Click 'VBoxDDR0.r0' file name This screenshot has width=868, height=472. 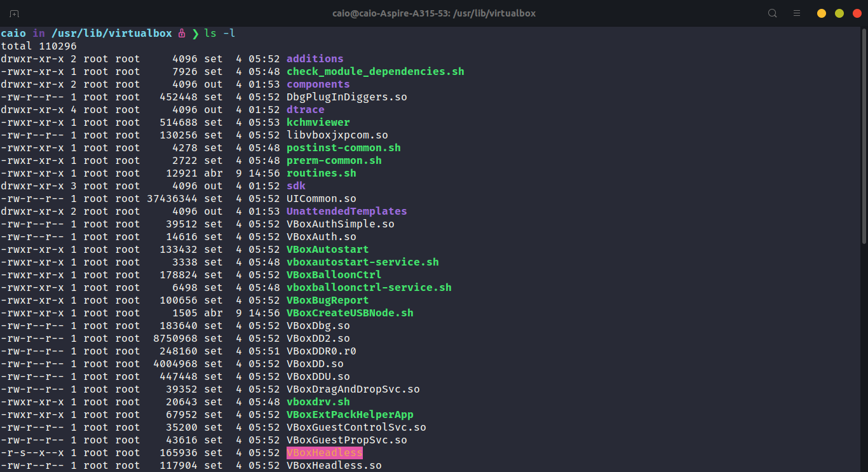coord(322,351)
